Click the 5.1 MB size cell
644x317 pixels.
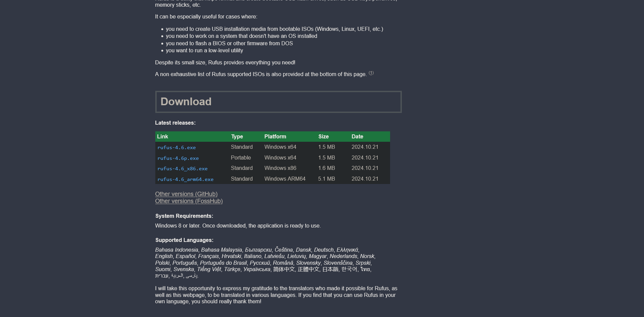326,179
